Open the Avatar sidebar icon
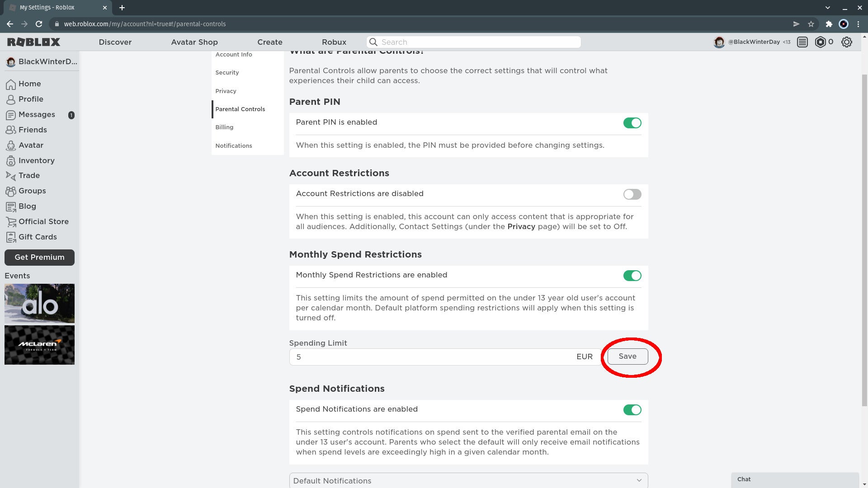The height and width of the screenshot is (488, 868). [x=11, y=145]
